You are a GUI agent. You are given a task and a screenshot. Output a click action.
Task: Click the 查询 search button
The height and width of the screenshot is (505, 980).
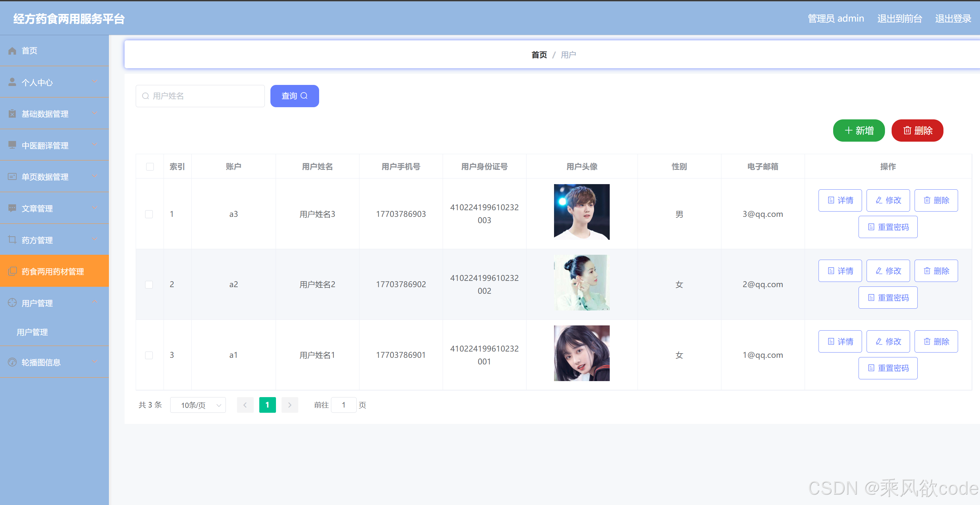coord(294,96)
